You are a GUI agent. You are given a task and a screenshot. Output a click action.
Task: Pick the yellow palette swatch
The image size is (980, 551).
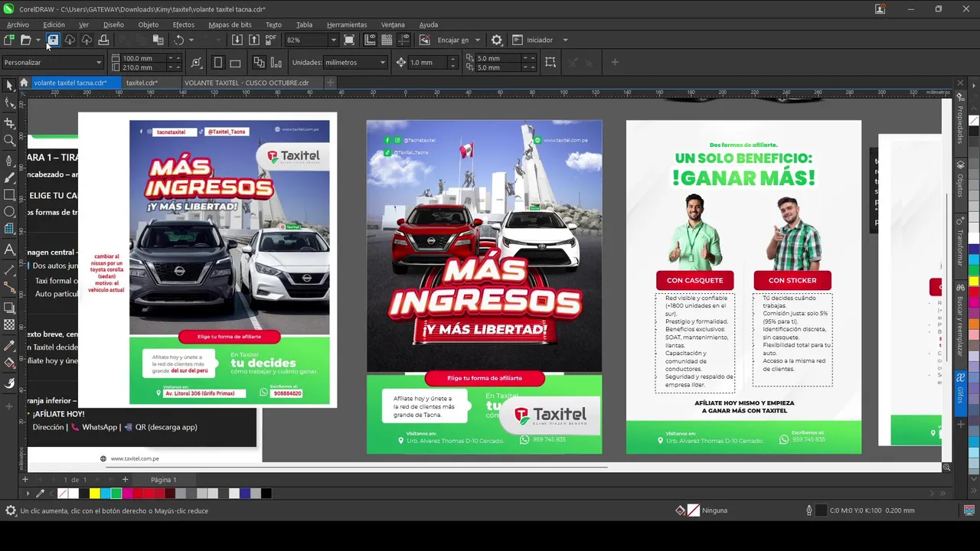pyautogui.click(x=94, y=494)
